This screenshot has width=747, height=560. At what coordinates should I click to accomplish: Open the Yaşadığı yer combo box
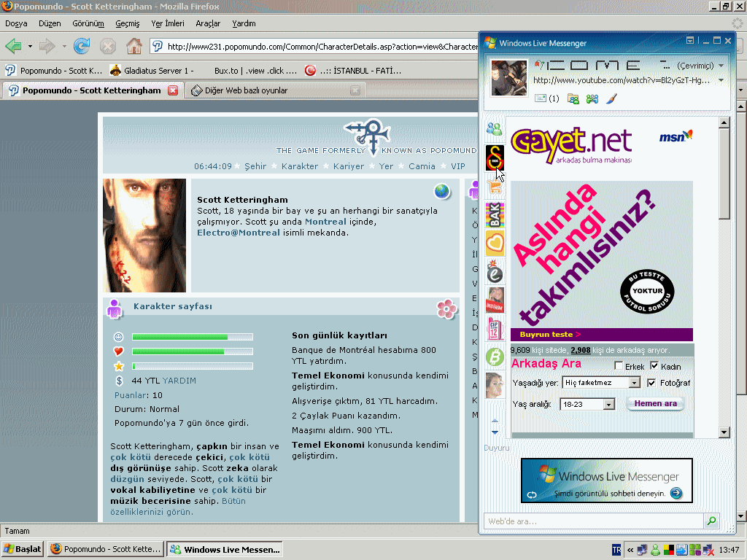coord(601,382)
